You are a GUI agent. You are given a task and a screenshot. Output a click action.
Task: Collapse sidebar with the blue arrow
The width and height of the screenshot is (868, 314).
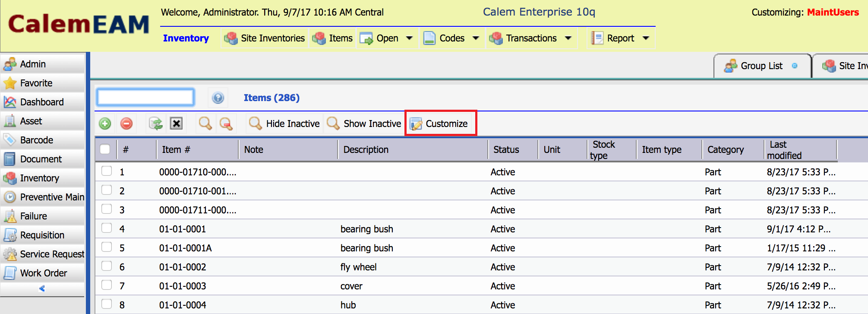point(42,289)
